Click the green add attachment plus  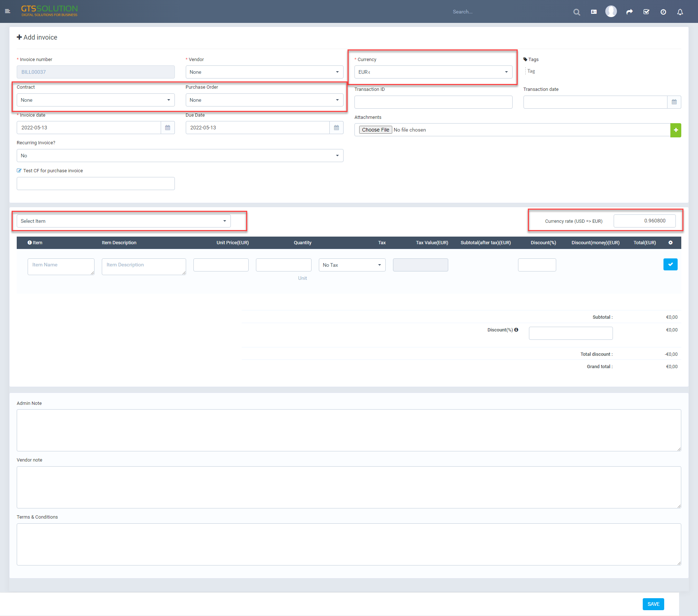click(x=675, y=130)
